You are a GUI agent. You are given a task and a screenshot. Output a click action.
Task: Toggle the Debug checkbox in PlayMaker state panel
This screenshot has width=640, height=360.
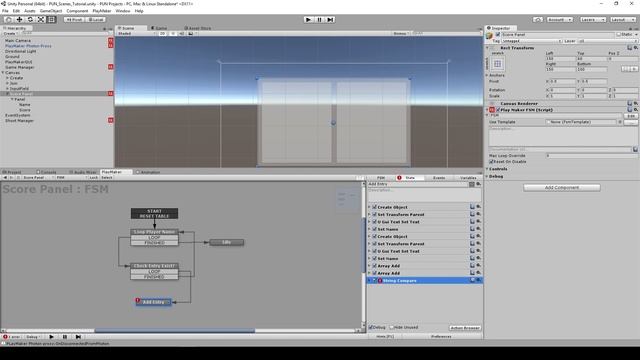(371, 327)
